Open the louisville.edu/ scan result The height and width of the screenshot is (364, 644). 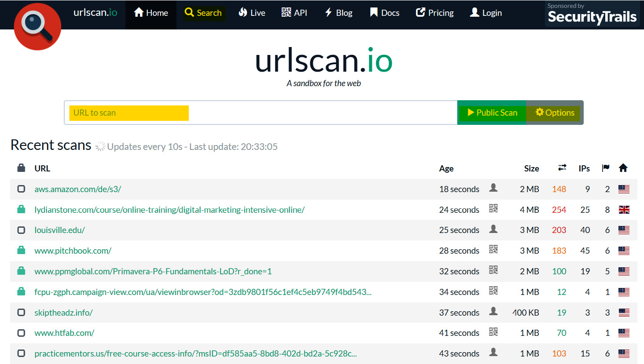pyautogui.click(x=59, y=230)
